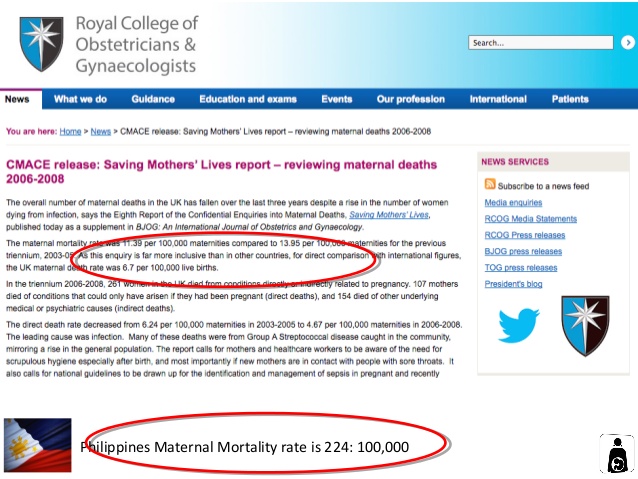Click the orange RSS feed icon
This screenshot has width=638, height=479.
click(x=490, y=184)
